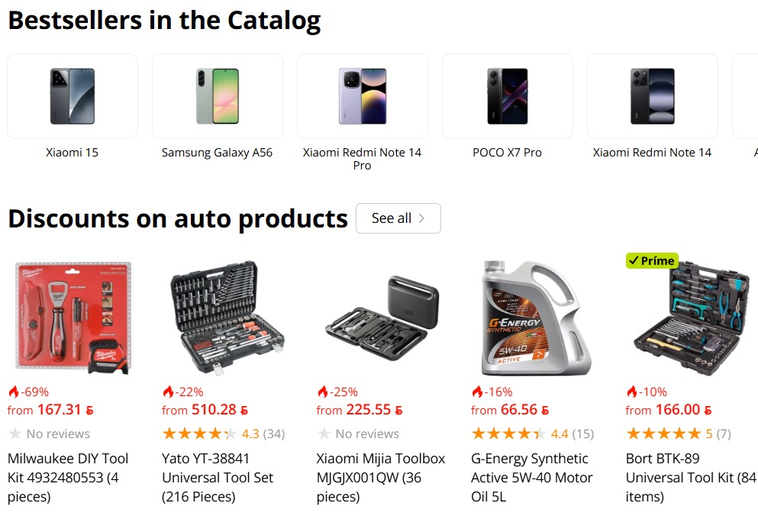Viewport: 758px width, 532px height.
Task: Expand the chevron arrow beside See all
Action: point(421,218)
